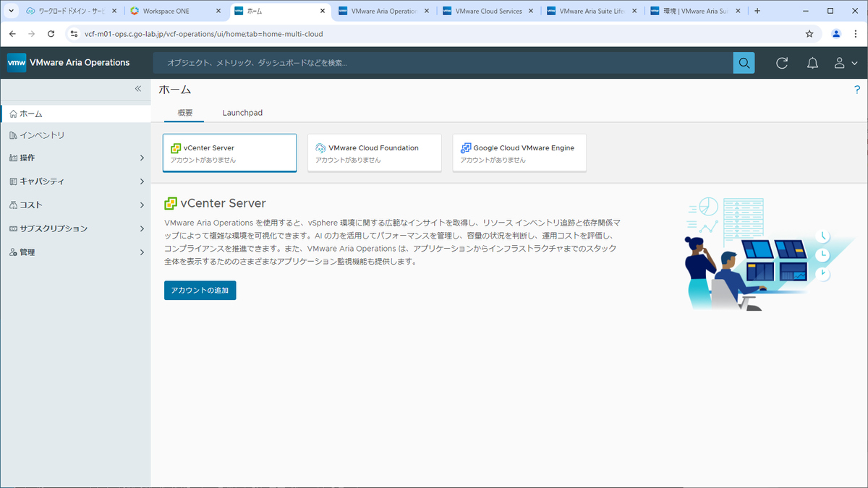Click the browser address bar URL
This screenshot has height=488, width=868.
(x=204, y=33)
